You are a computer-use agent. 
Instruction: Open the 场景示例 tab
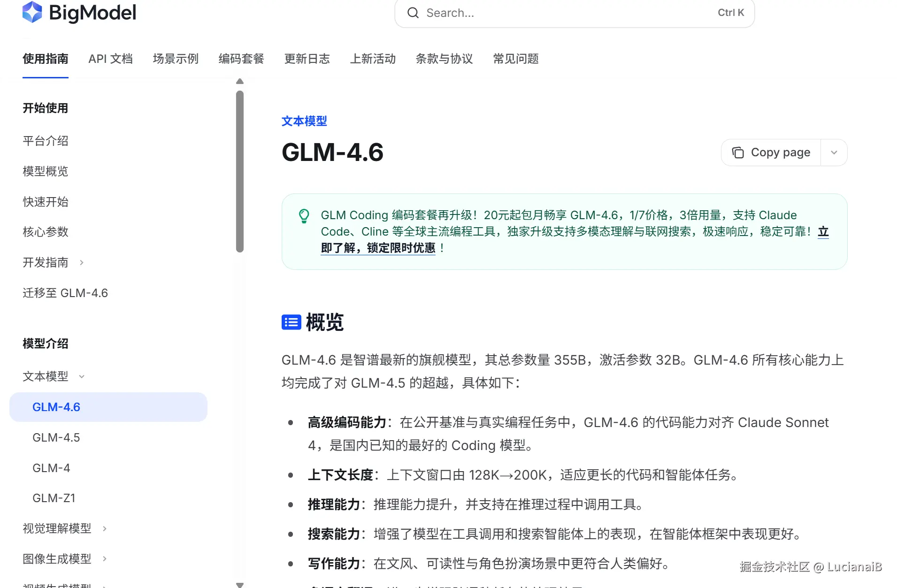[x=176, y=59]
